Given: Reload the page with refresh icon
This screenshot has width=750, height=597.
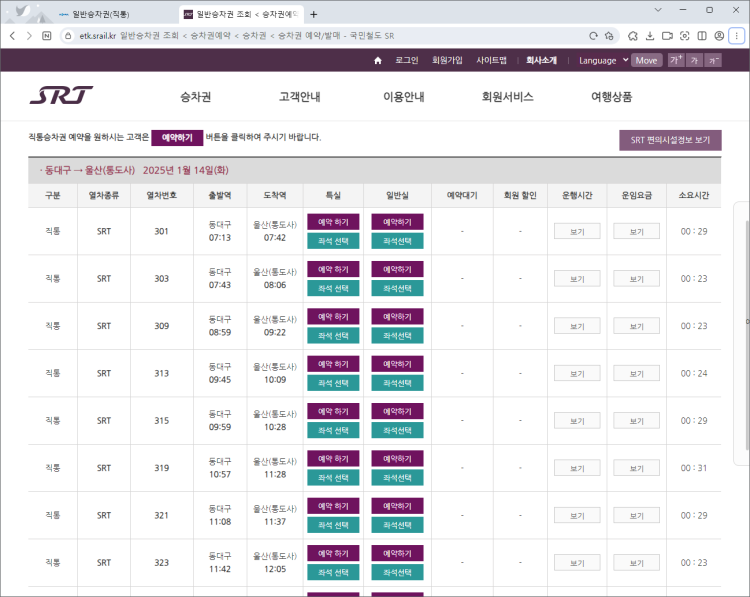Looking at the screenshot, I should pos(593,36).
